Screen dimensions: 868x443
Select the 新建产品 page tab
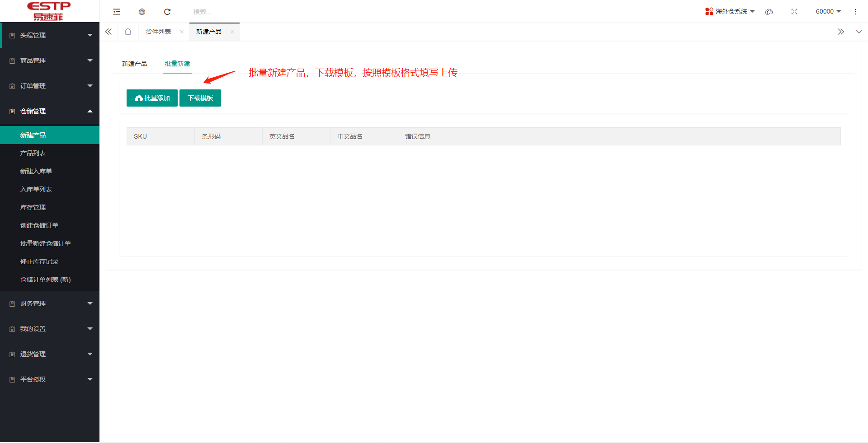(x=209, y=32)
